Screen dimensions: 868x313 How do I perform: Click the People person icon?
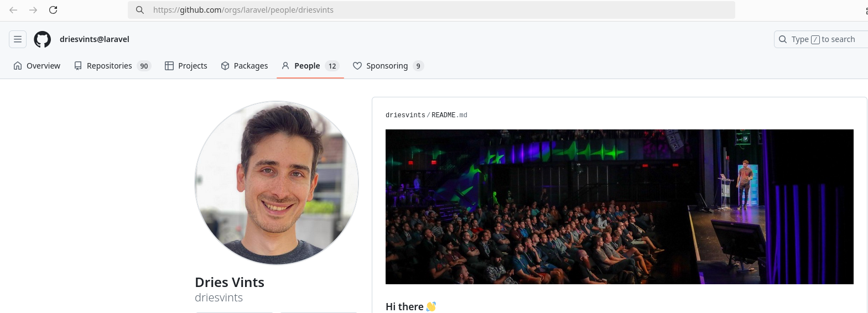285,66
